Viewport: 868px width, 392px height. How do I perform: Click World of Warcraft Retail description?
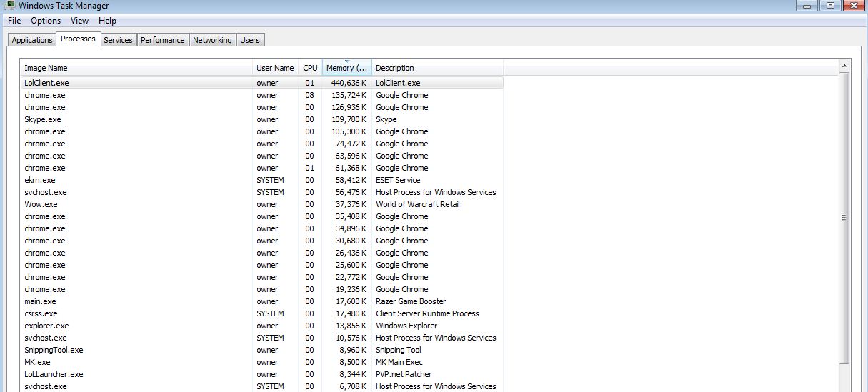pos(418,204)
